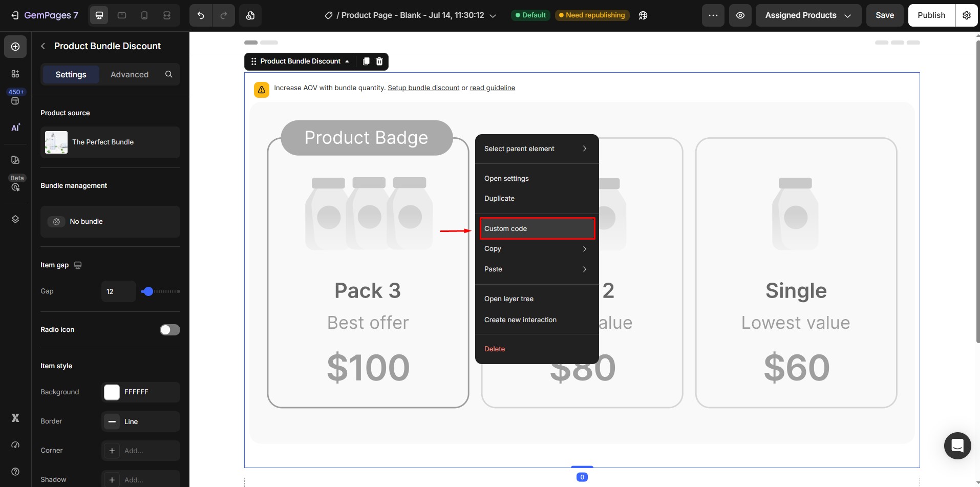The height and width of the screenshot is (487, 980).
Task: Search settings with the magnifier icon
Action: pos(168,74)
